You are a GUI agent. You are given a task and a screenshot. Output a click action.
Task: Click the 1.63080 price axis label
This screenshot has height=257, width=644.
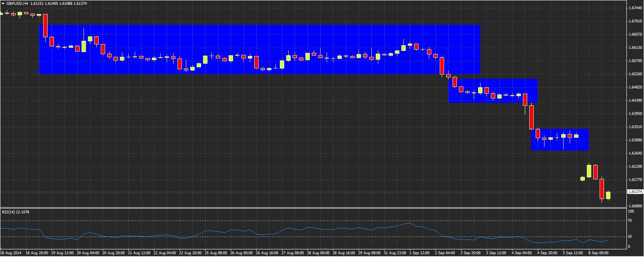[x=636, y=140]
